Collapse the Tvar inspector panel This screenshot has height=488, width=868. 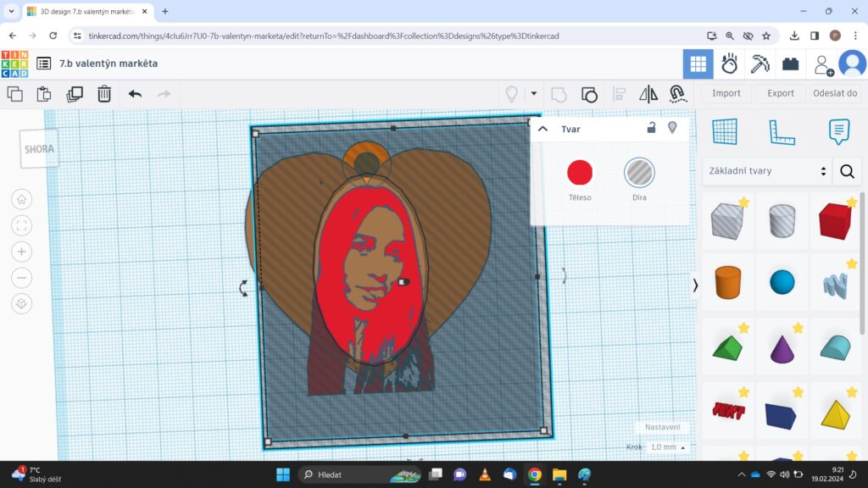[x=543, y=129]
